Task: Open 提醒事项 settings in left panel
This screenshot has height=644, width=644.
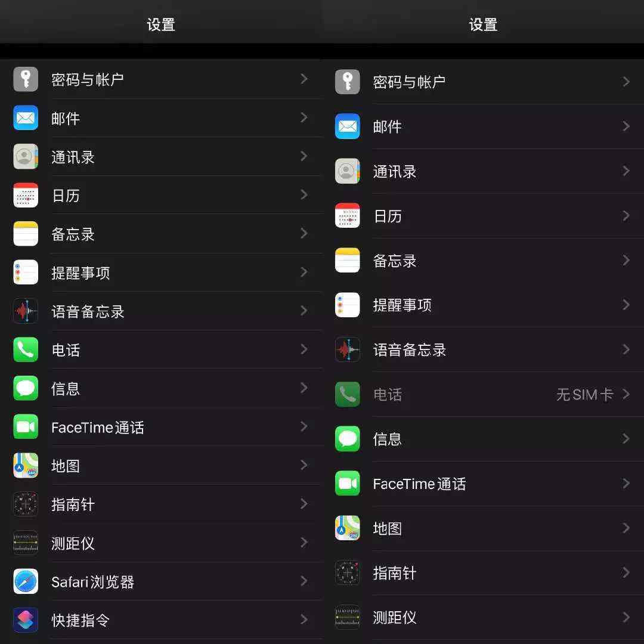Action: 161,273
